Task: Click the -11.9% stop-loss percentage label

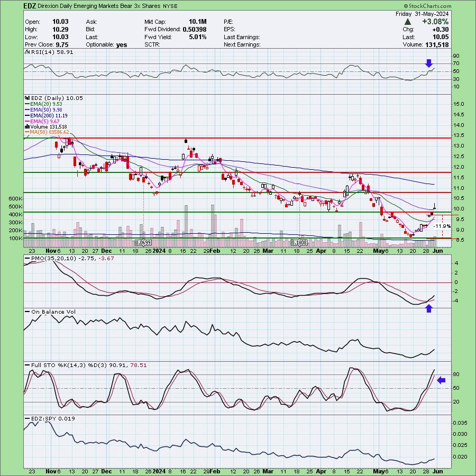Action: [x=442, y=226]
